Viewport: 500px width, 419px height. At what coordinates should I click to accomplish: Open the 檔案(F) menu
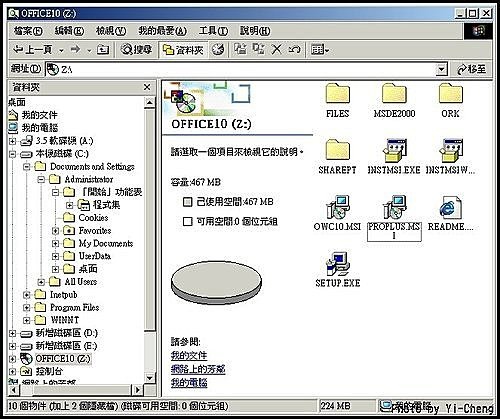coord(28,31)
